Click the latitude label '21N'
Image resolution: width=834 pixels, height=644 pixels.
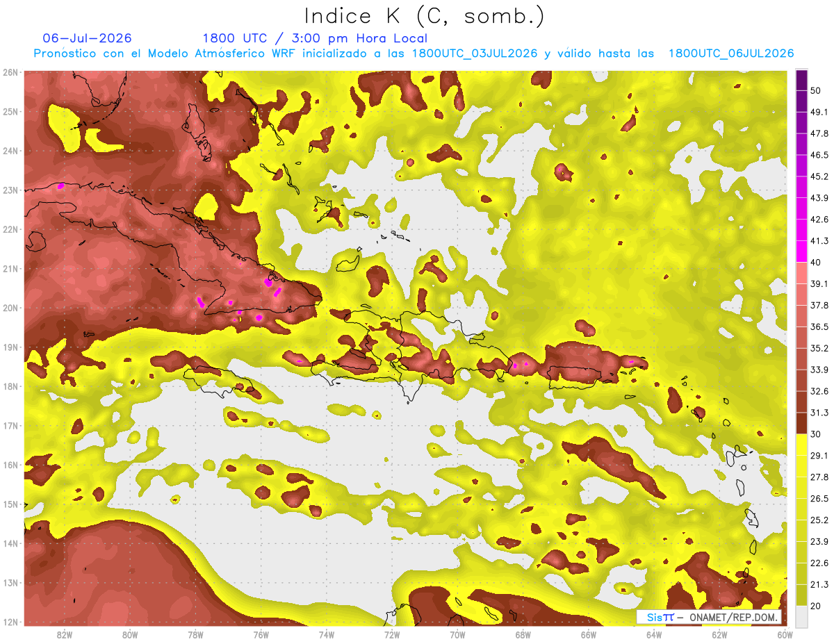tap(10, 268)
